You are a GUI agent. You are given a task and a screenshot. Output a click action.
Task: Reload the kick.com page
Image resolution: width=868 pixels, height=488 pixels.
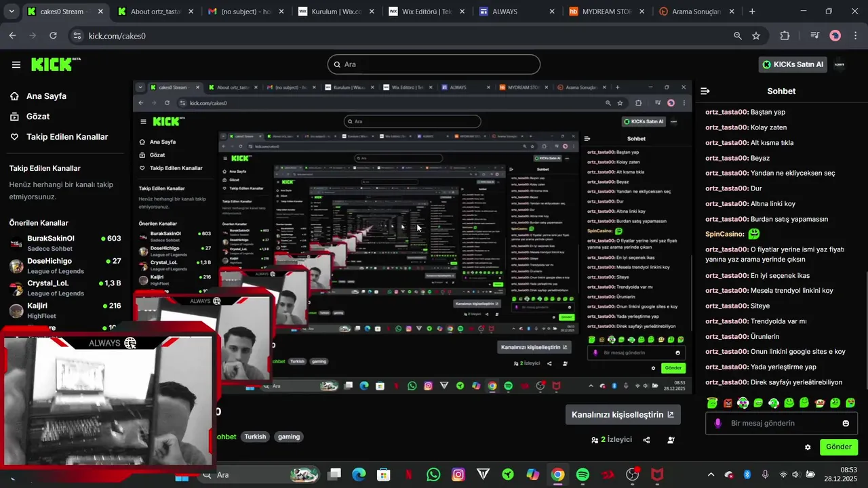click(53, 36)
